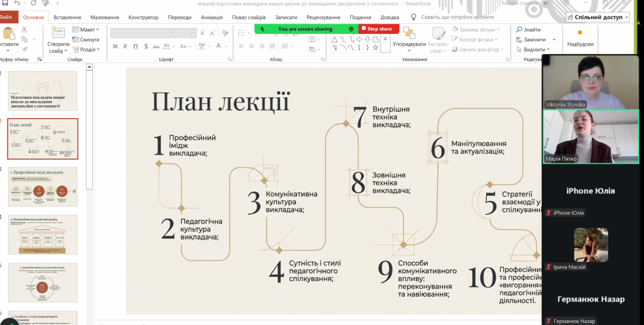644x325 pixels.
Task: Switch to the Вставлення tab
Action: click(x=68, y=17)
